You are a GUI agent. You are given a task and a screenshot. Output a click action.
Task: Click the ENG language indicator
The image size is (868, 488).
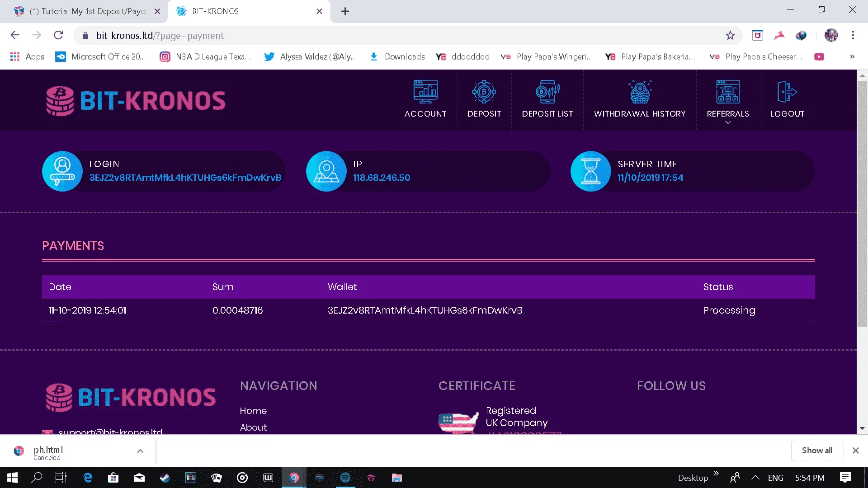coord(775,478)
